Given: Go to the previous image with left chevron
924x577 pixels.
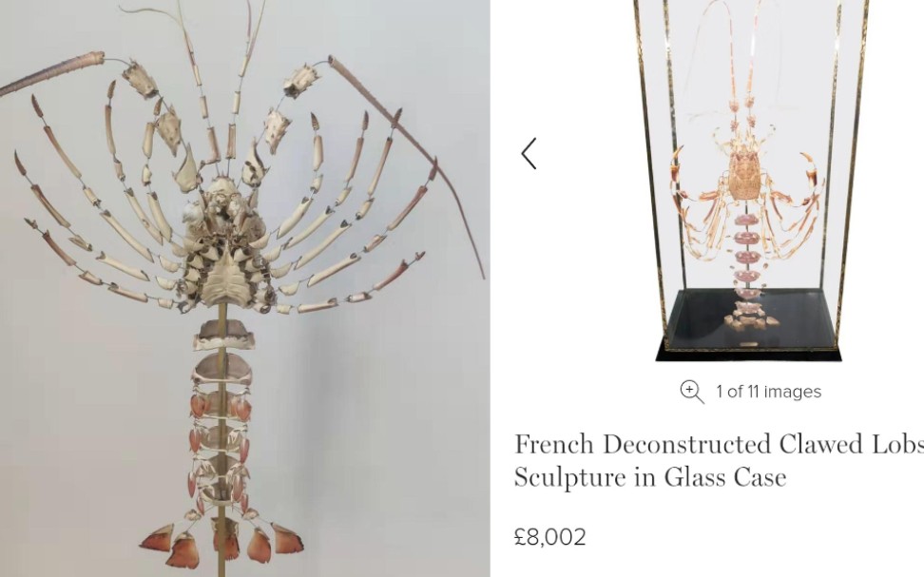Looking at the screenshot, I should tap(529, 154).
